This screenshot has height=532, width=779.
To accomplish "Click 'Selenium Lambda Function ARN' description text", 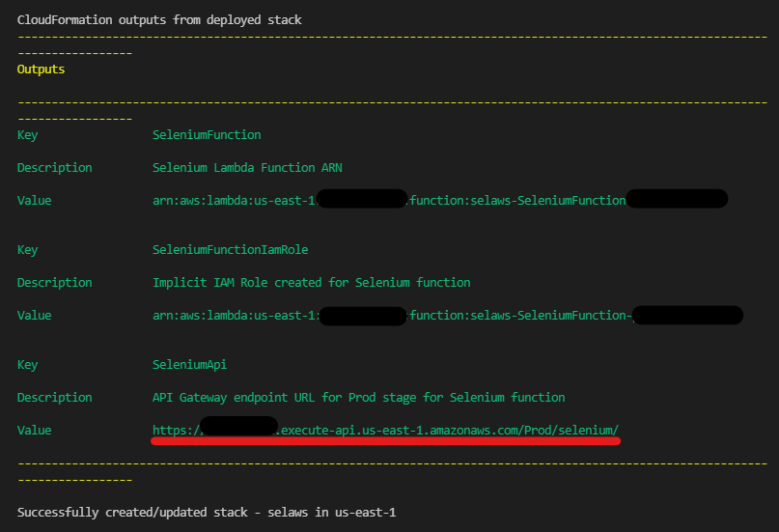I will click(x=247, y=167).
